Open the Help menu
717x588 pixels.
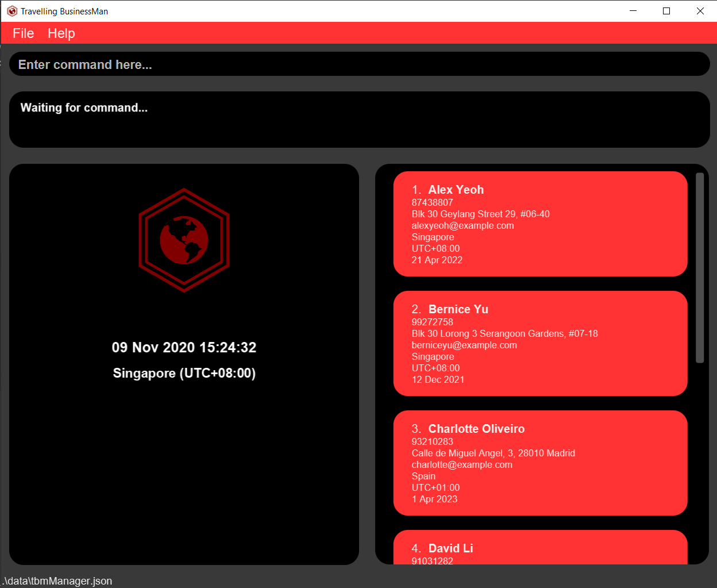pyautogui.click(x=61, y=33)
